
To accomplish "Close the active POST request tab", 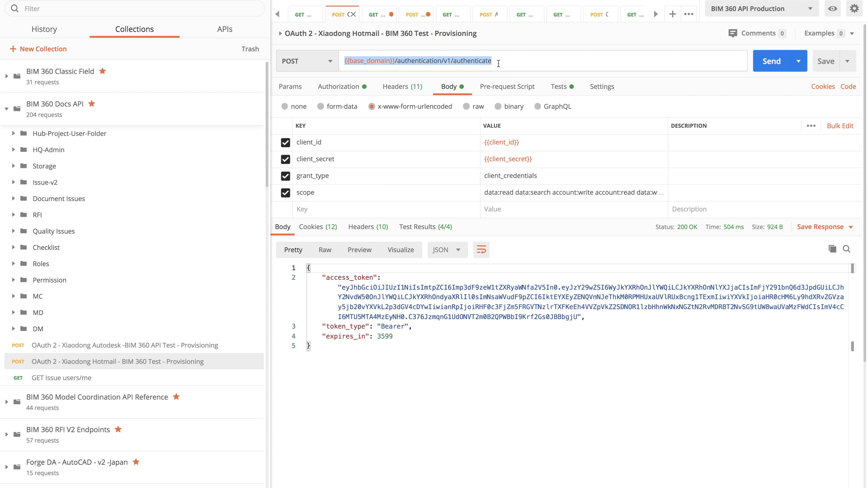I will point(353,14).
